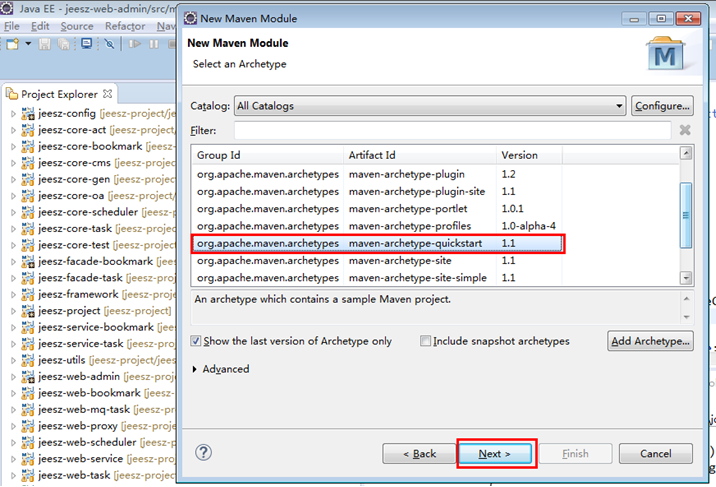Click the jeesz-framework project icon
Screen dimensions: 716x487
pos(28,294)
